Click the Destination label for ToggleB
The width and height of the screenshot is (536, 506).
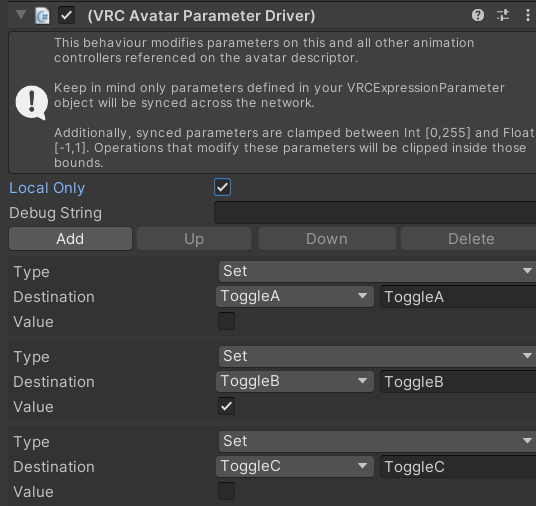[54, 382]
